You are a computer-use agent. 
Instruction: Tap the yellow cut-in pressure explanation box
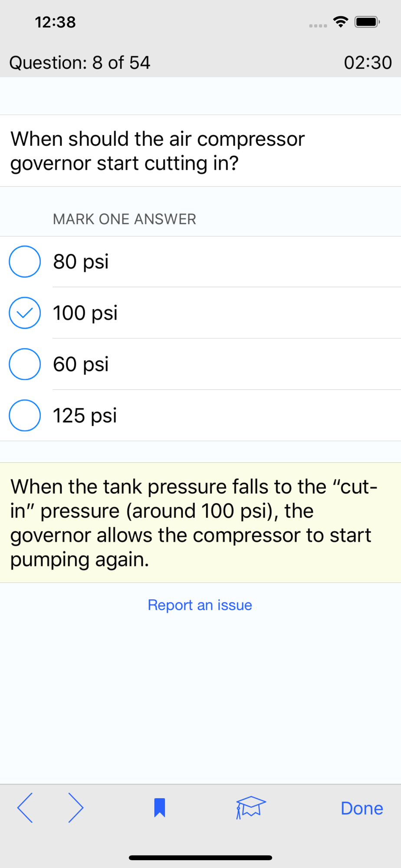pos(200,523)
